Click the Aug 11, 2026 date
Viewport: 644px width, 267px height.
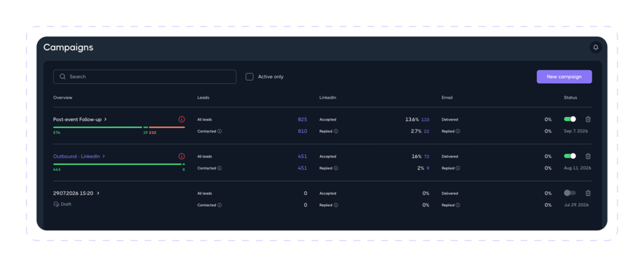point(577,168)
